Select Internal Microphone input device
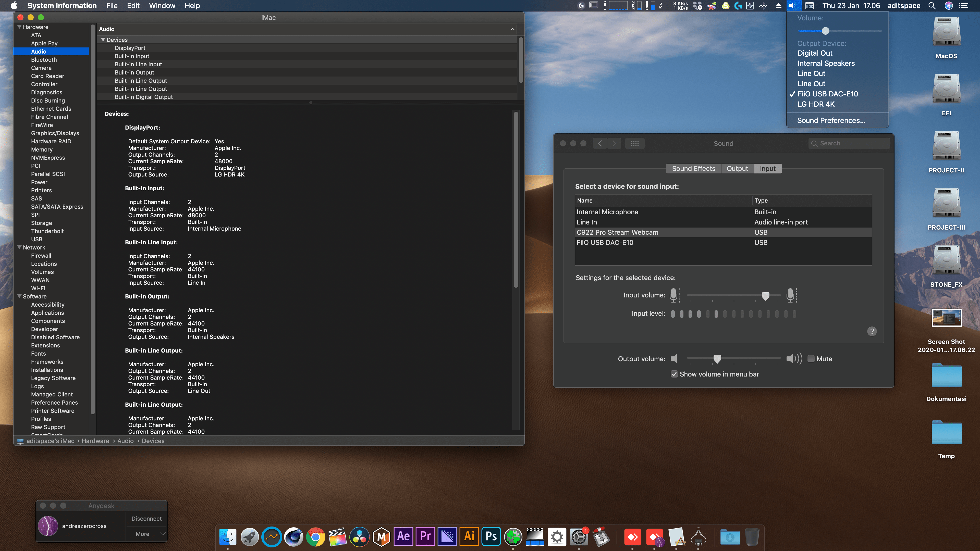 tap(723, 212)
